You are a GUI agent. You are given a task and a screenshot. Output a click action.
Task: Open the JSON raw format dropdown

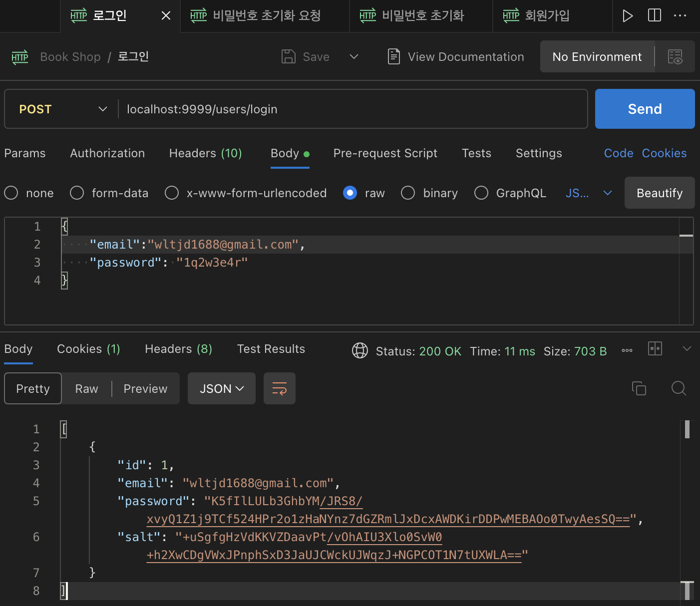(589, 193)
